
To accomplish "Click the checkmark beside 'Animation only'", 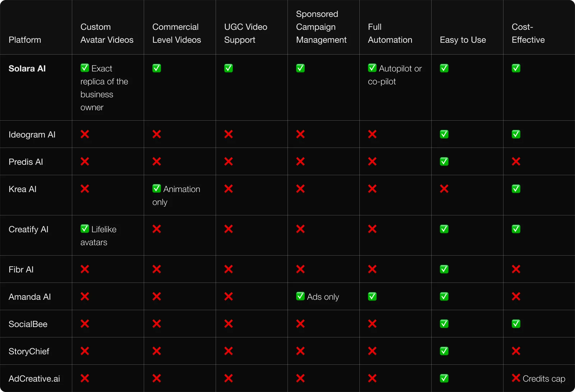I will click(x=157, y=188).
